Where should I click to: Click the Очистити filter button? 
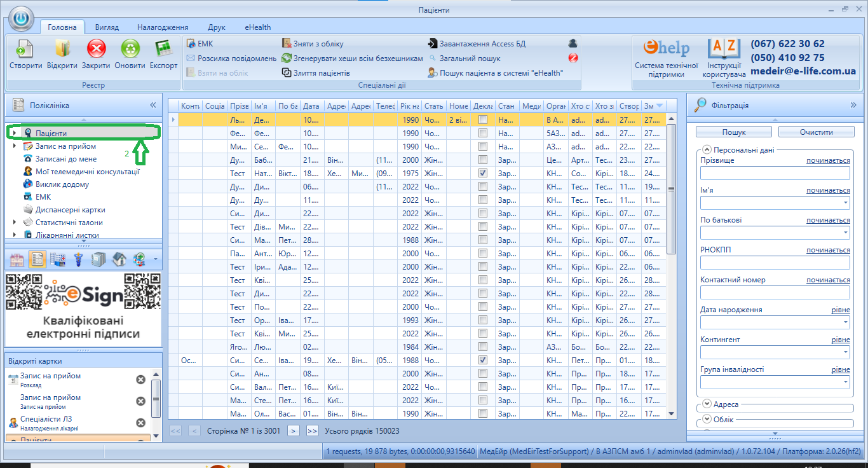pos(817,132)
